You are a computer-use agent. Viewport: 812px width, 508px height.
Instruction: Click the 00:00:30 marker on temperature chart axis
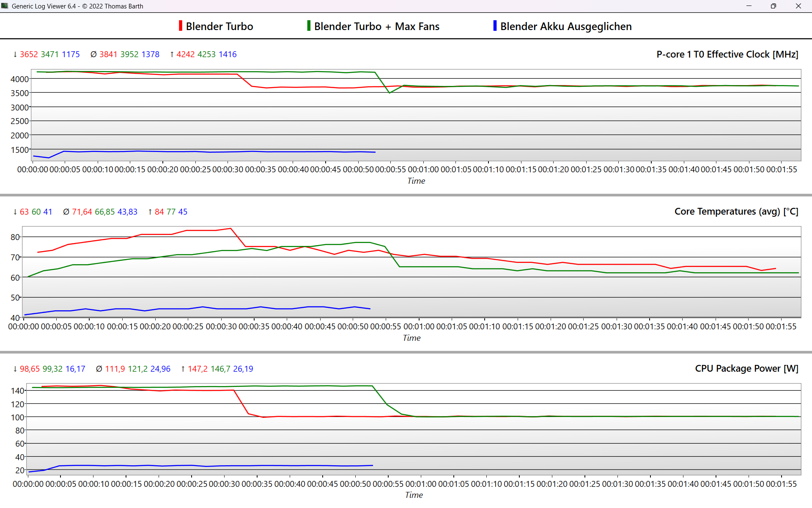[221, 326]
